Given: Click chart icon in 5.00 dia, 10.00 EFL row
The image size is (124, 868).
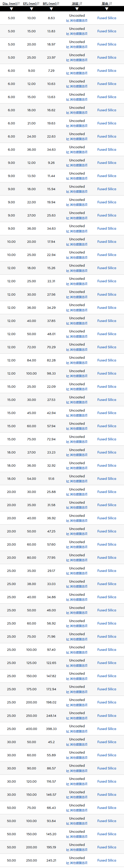Looking at the screenshot, I should (68, 21).
